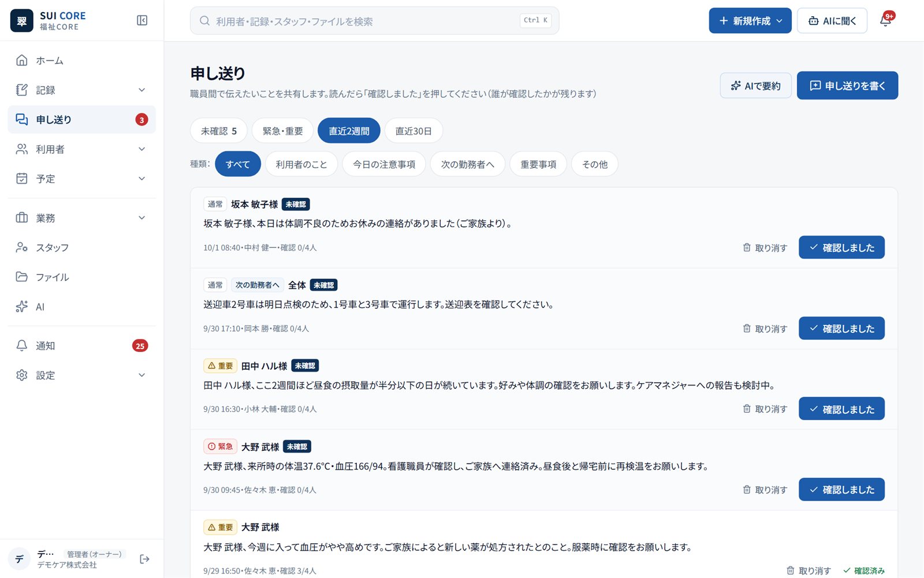Open the notification bell in header
This screenshot has width=924, height=578.
click(x=886, y=21)
